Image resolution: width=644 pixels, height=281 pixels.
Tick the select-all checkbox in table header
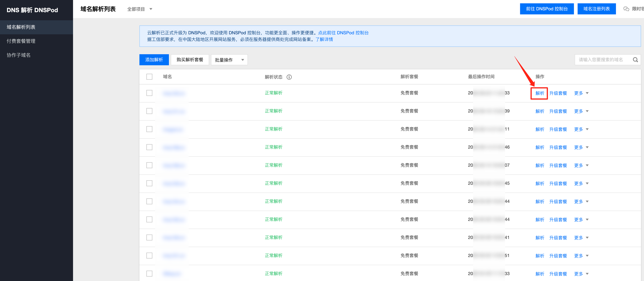(149, 77)
